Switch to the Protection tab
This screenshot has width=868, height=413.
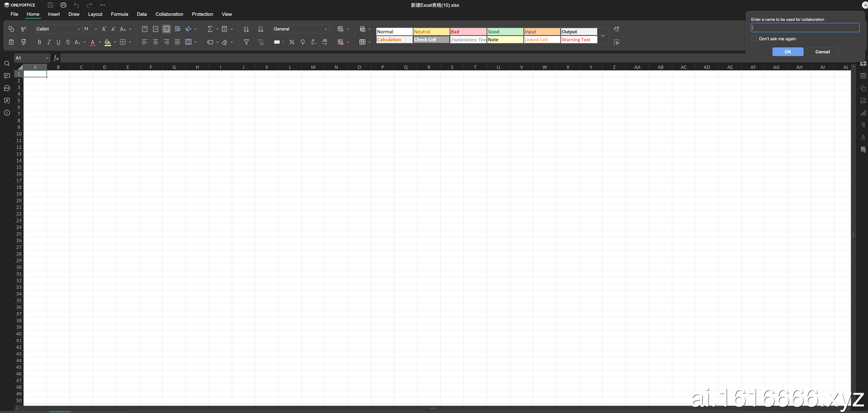click(x=203, y=14)
